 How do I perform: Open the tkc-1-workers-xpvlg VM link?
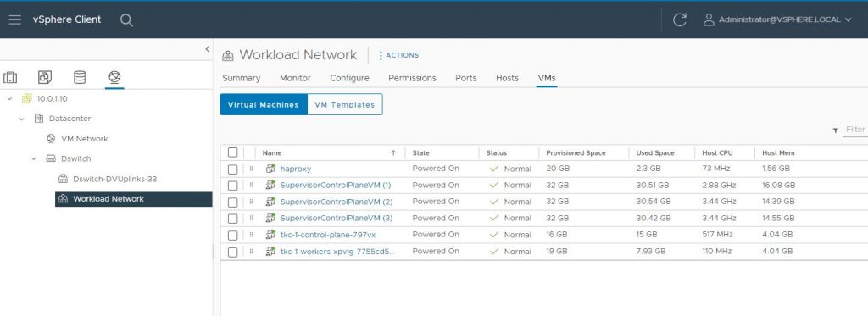point(337,252)
